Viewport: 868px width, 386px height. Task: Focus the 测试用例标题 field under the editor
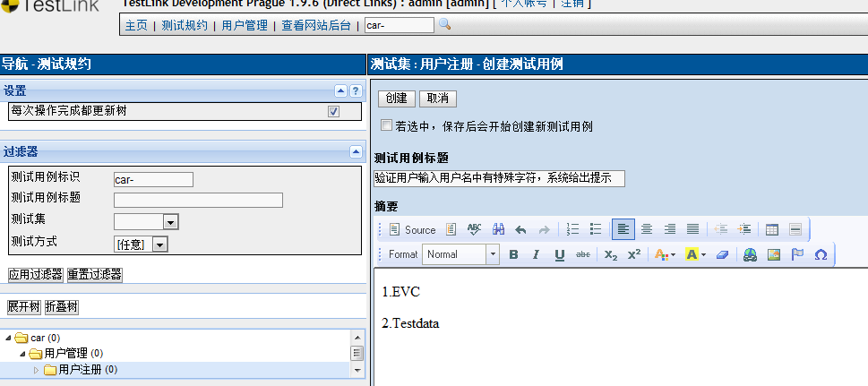499,178
